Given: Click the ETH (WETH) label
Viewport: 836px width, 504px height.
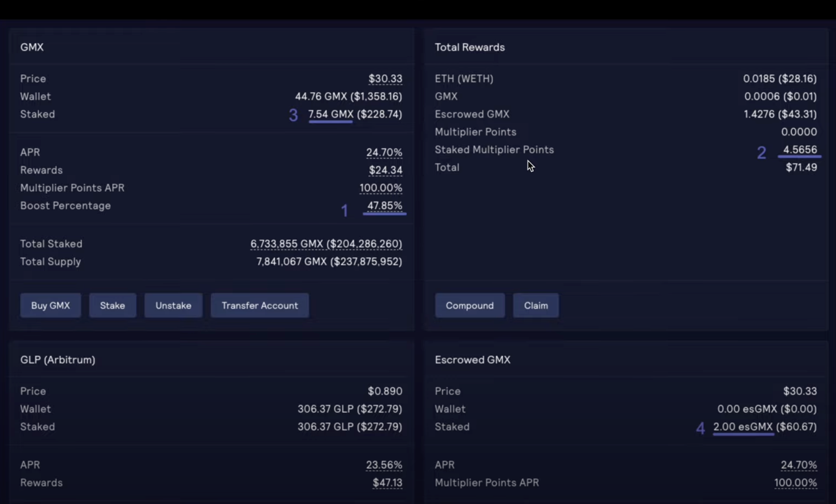Looking at the screenshot, I should [x=464, y=78].
